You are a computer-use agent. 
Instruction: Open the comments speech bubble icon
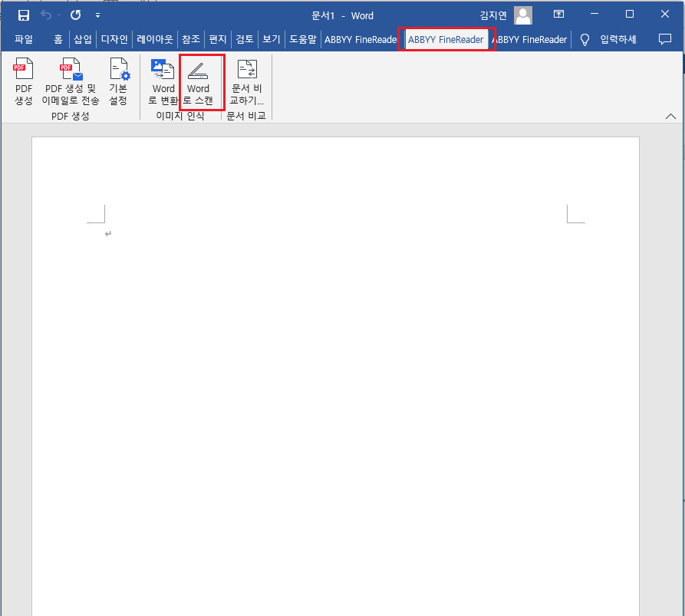tap(664, 39)
